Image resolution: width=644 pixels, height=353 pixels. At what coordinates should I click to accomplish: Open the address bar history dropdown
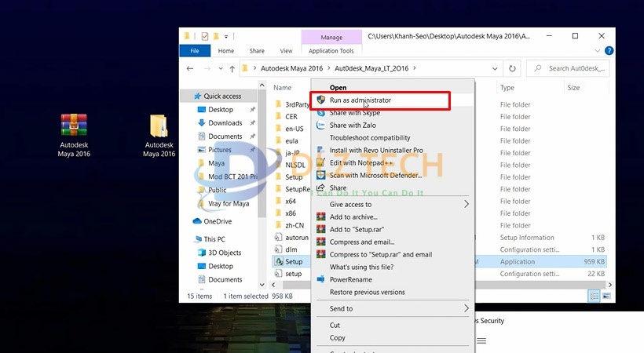(x=495, y=68)
